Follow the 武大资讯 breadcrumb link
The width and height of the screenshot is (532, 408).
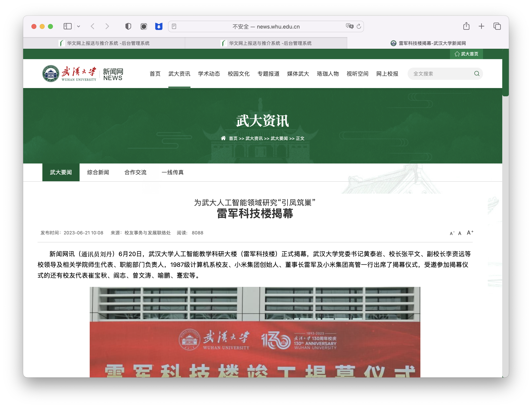tap(254, 138)
